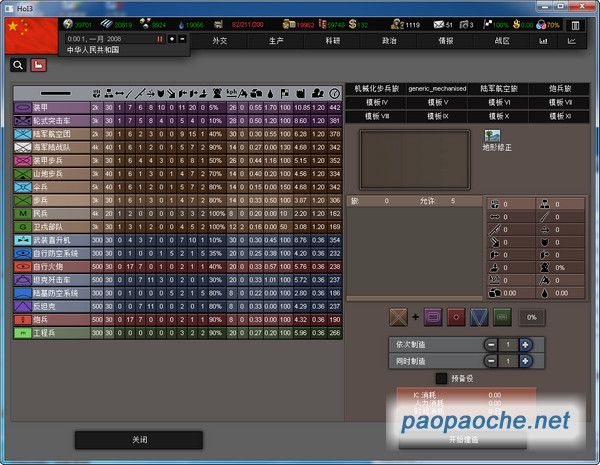Select the 民兵 militia row

coord(178,214)
